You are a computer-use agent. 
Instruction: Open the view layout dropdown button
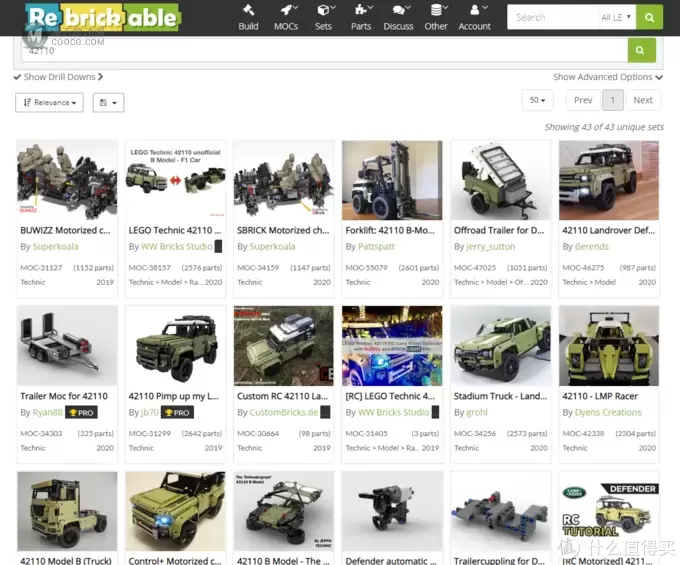tap(108, 103)
